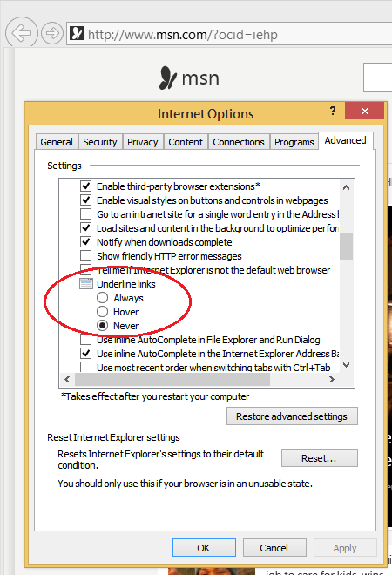Click the browser back arrow button

click(21, 33)
